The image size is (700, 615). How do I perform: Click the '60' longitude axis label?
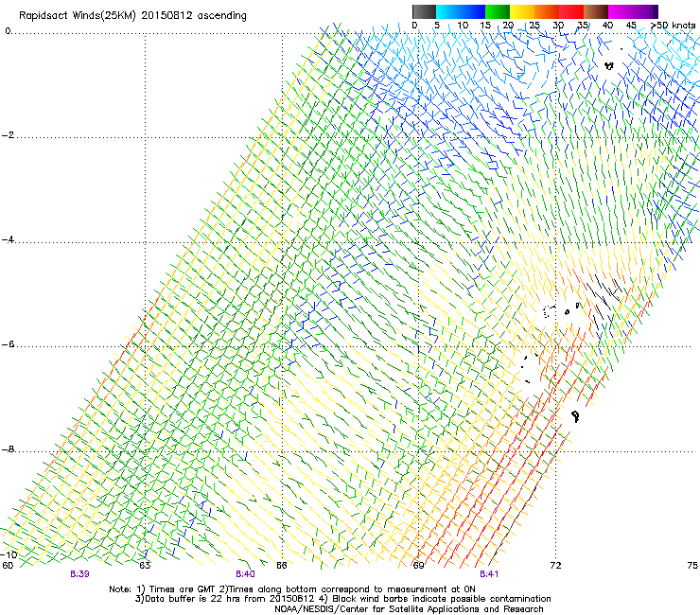[8, 566]
